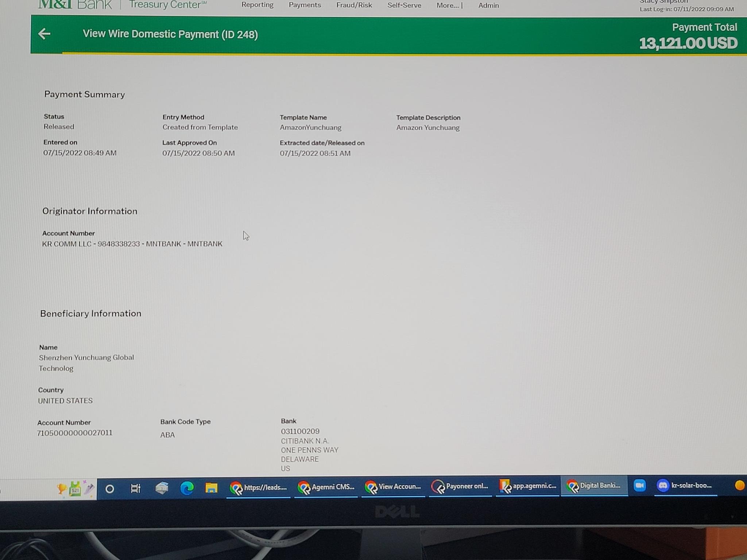Screen dimensions: 747x560
Task: Click the M&T Bank Treasury Center logo
Action: coord(122,4)
